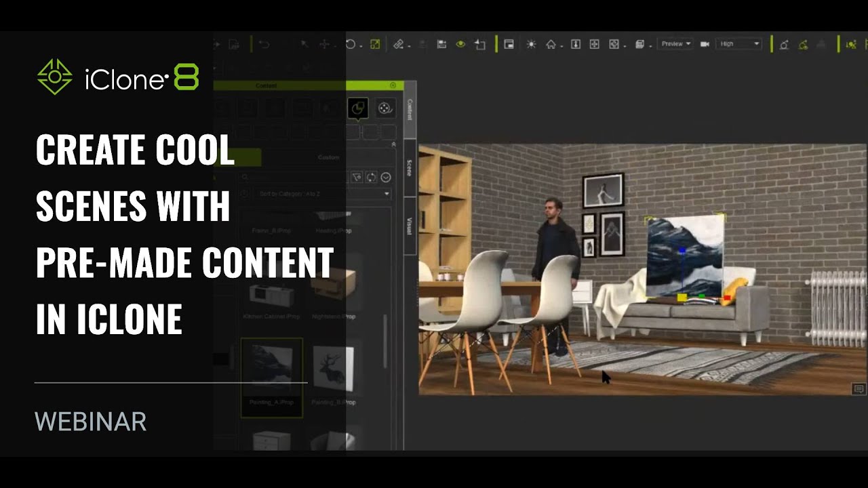The width and height of the screenshot is (868, 488).
Task: Switch to the Scene side tab
Action: [410, 167]
